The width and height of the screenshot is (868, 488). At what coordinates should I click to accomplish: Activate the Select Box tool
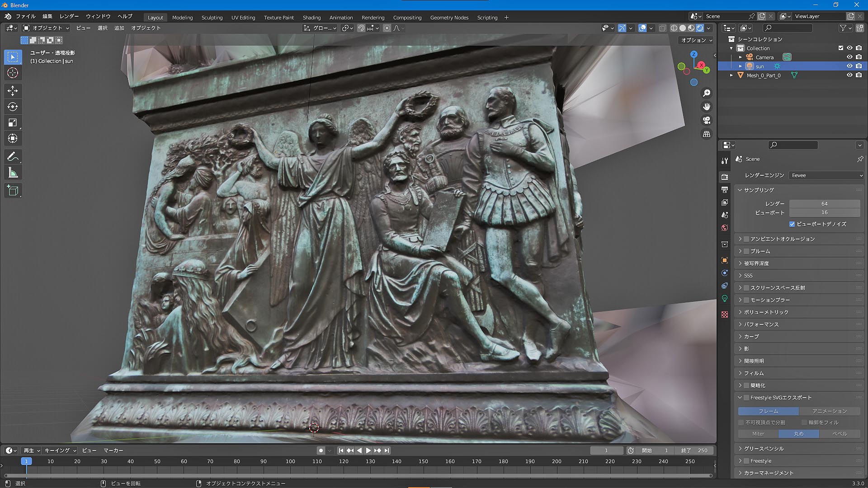(13, 57)
